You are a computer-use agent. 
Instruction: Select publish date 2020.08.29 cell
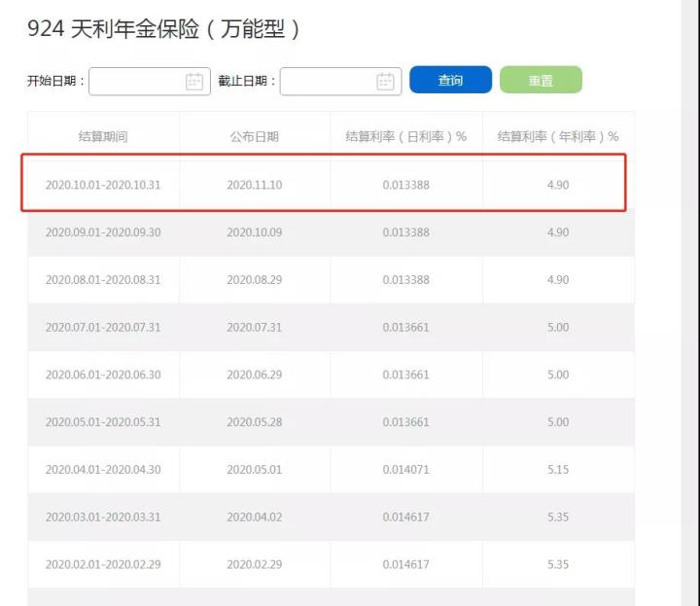[255, 279]
